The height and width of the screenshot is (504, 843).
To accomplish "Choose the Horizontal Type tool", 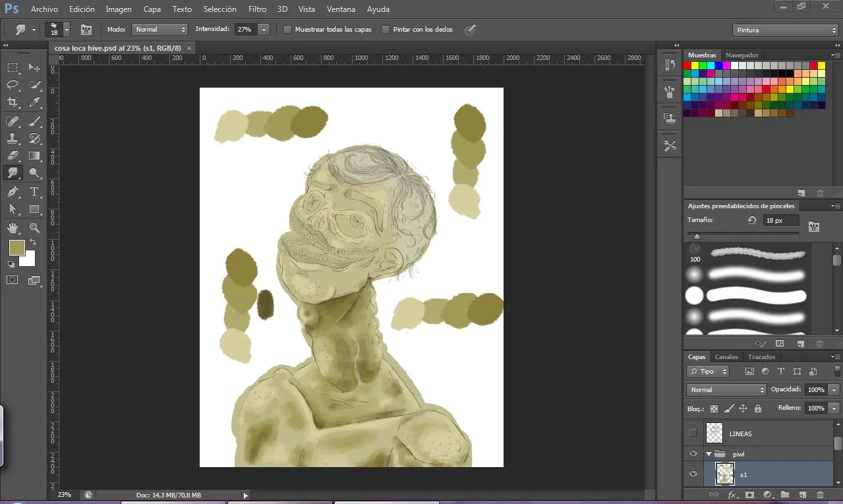I will coord(34,192).
